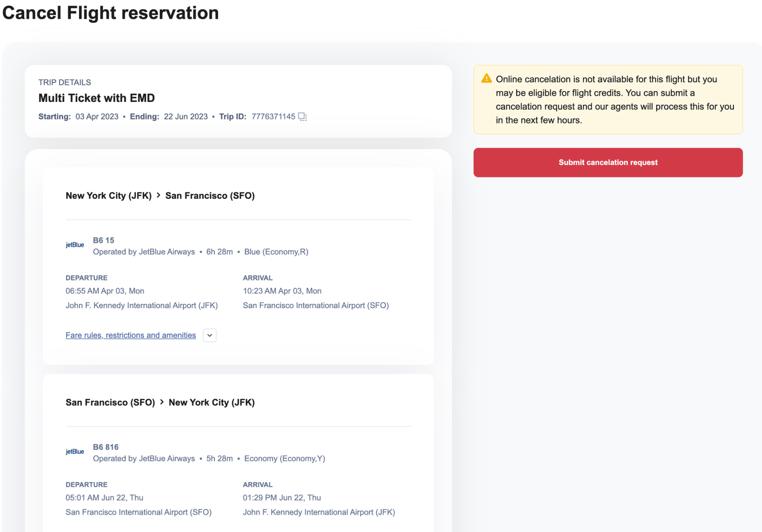Screen dimensions: 762x532
Task: Select flight number B6 15
Action: (x=104, y=240)
